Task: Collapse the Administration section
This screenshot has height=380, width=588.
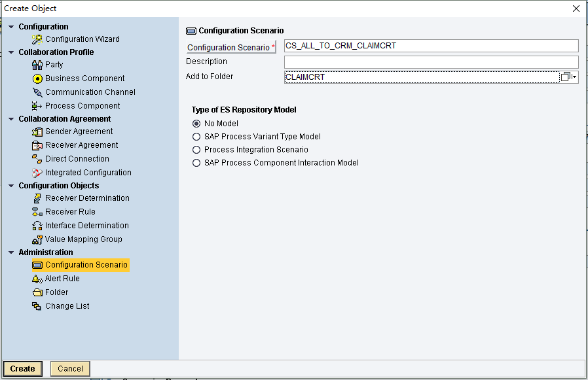Action: coord(11,252)
